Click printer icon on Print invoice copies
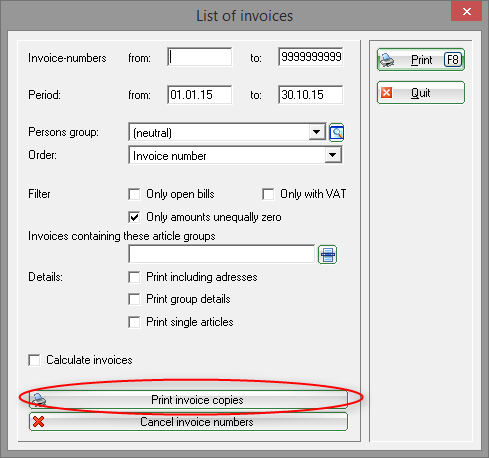The image size is (489, 458). point(39,399)
